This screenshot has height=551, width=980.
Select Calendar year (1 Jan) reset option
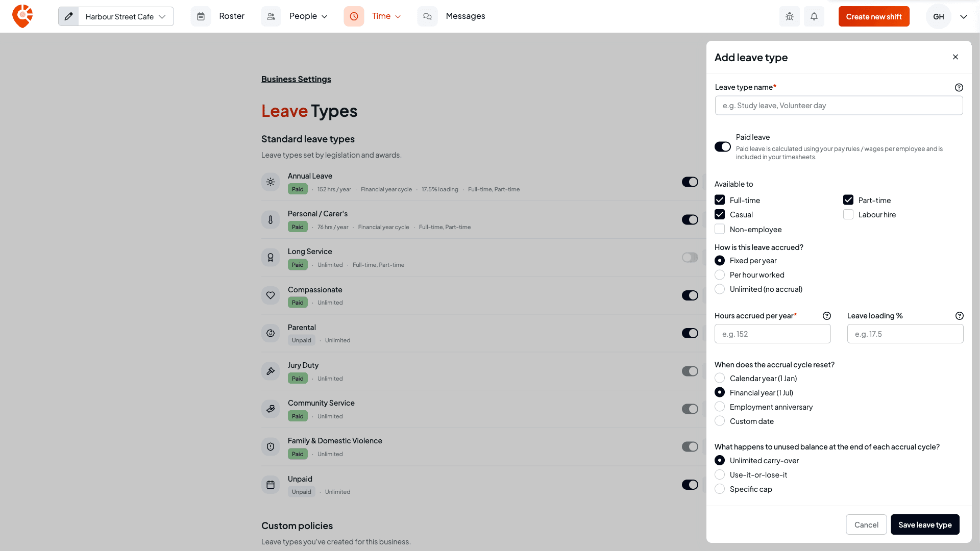click(720, 378)
